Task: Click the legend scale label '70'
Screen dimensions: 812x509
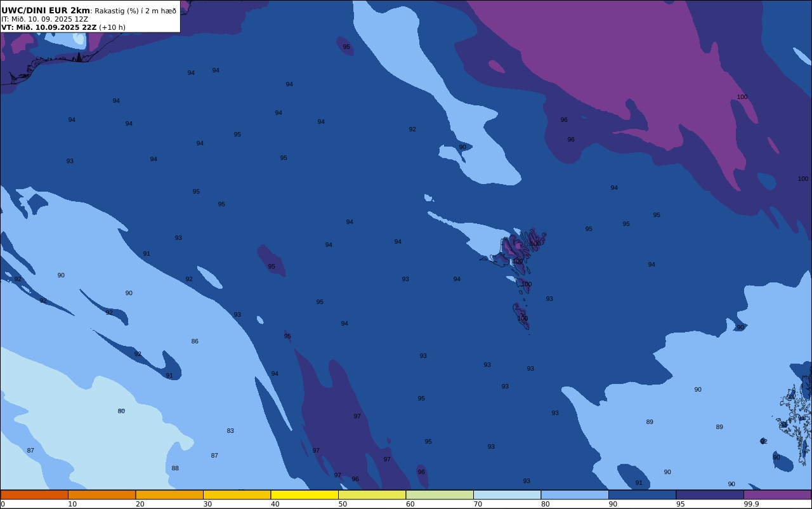Action: (x=478, y=504)
